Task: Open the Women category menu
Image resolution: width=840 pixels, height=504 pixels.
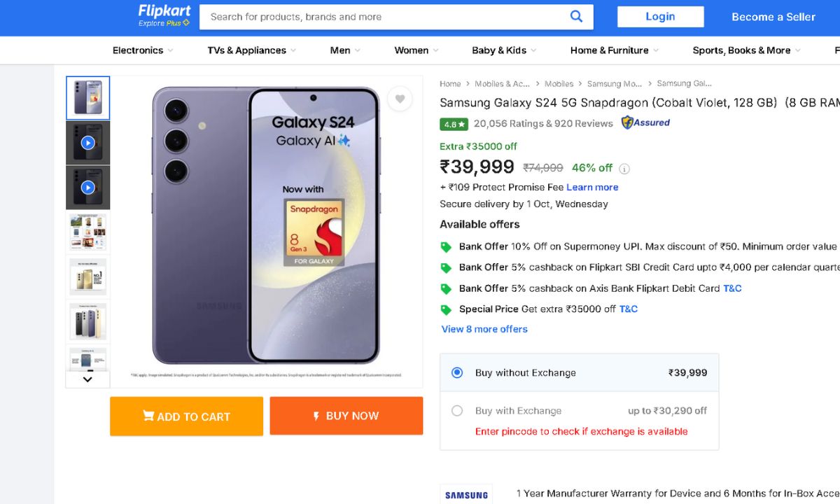Action: click(x=416, y=50)
